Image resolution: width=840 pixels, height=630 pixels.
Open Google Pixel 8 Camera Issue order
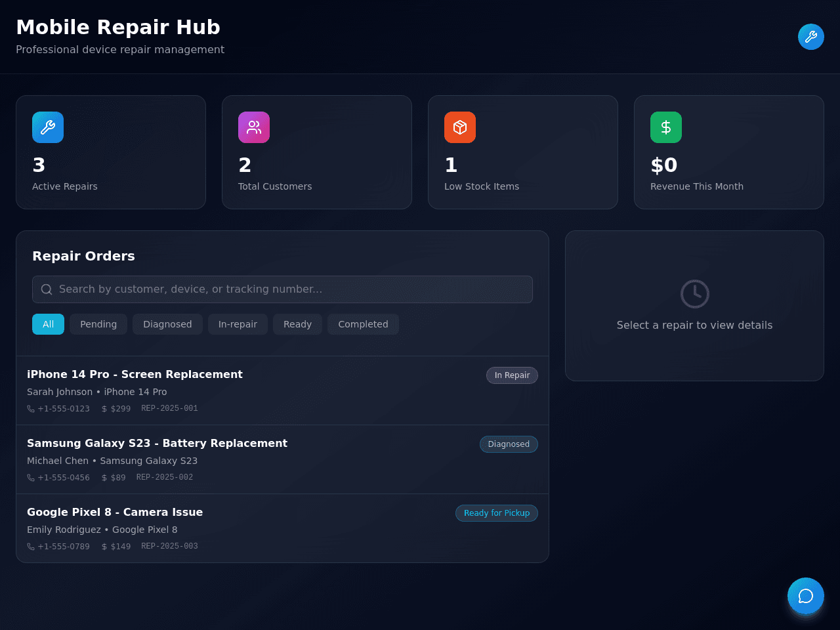click(282, 528)
